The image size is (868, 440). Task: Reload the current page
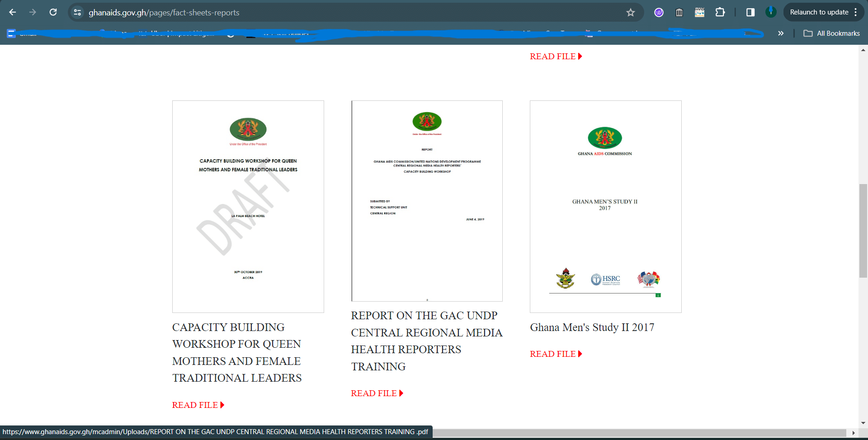(x=53, y=12)
